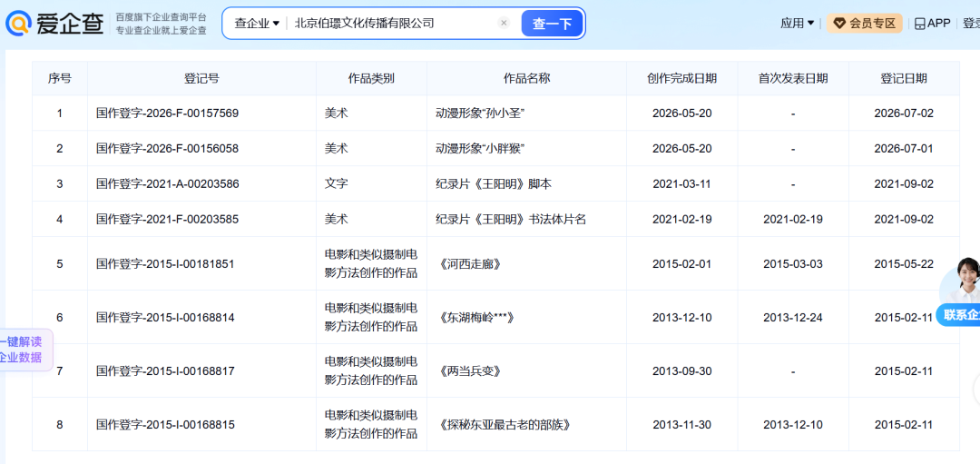Select registration 国作登字-2021-A-00203586
This screenshot has width=980, height=464.
[168, 183]
